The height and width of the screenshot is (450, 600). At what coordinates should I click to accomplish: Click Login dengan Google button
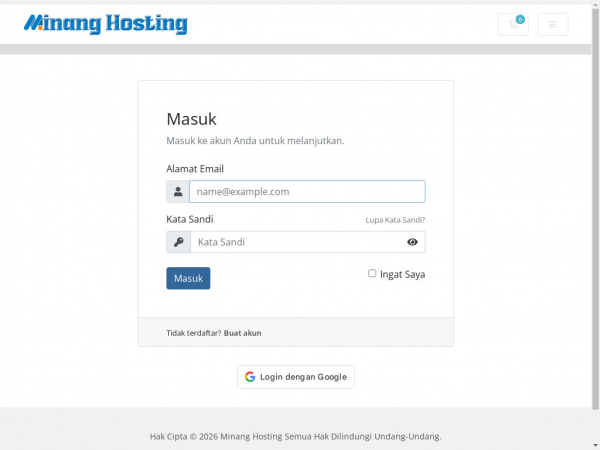pyautogui.click(x=296, y=377)
